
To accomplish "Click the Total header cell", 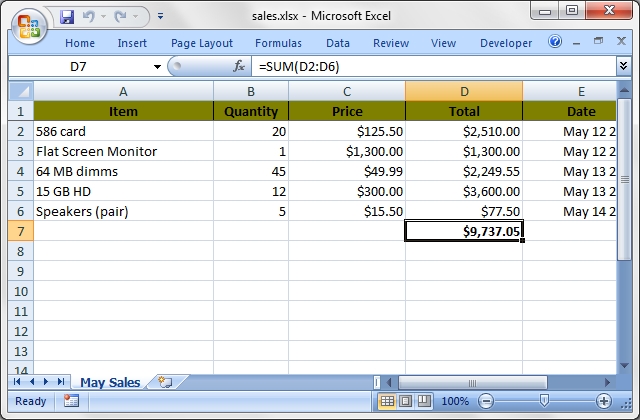I will tap(464, 111).
